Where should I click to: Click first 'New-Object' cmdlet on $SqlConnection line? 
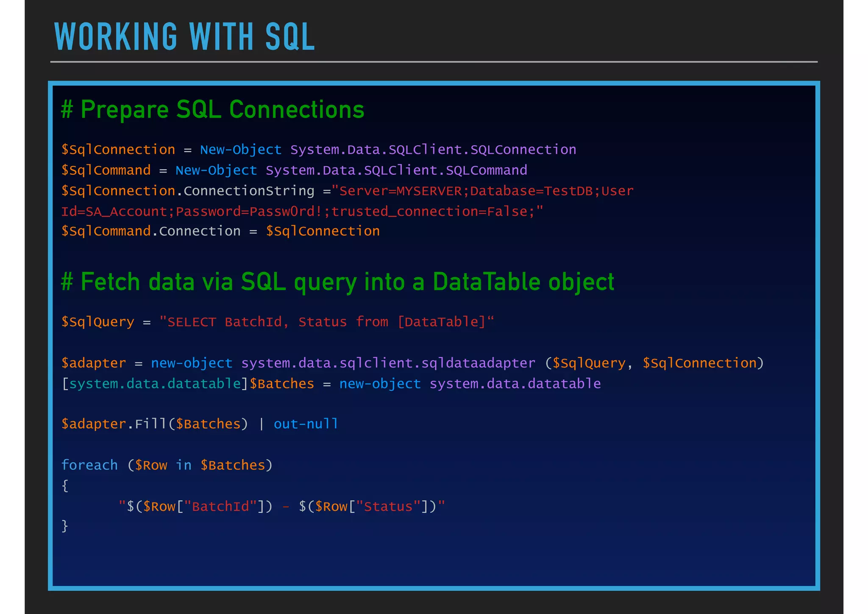(x=241, y=150)
